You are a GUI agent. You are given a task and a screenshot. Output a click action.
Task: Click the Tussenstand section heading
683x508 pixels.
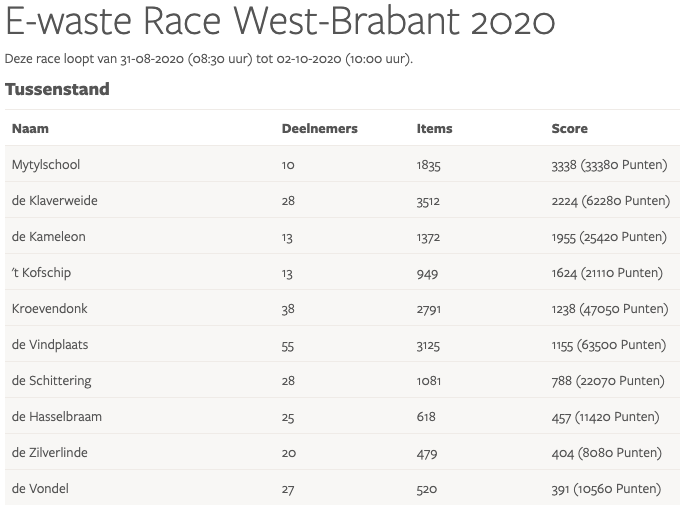(57, 89)
